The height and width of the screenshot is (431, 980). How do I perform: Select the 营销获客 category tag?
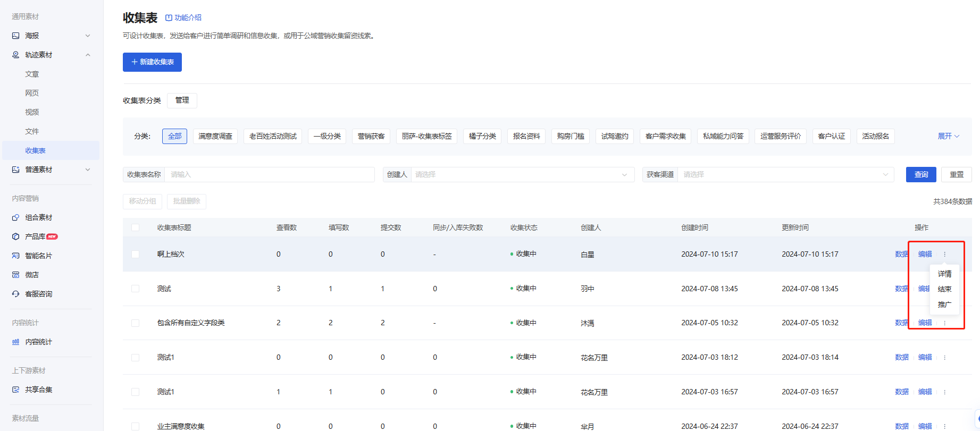[x=371, y=136]
